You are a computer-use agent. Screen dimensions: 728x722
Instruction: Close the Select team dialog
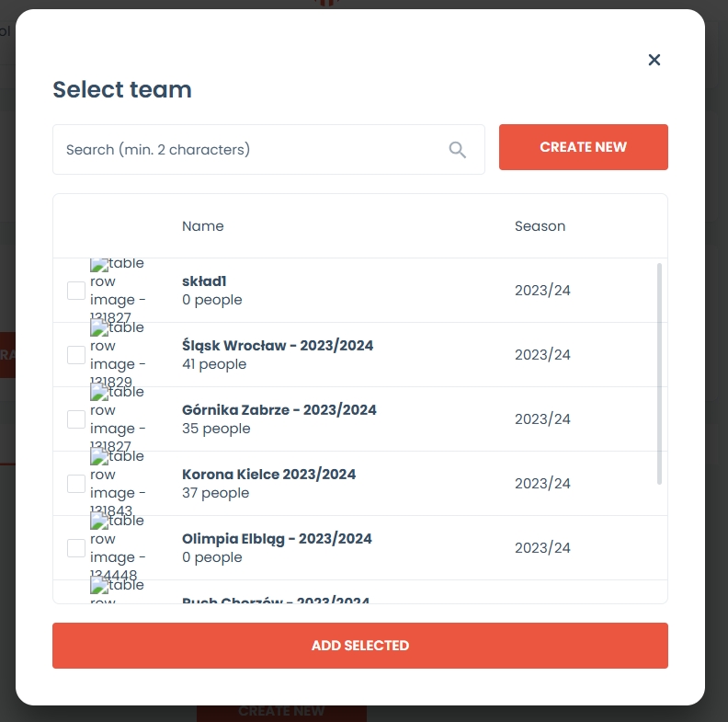pyautogui.click(x=654, y=60)
